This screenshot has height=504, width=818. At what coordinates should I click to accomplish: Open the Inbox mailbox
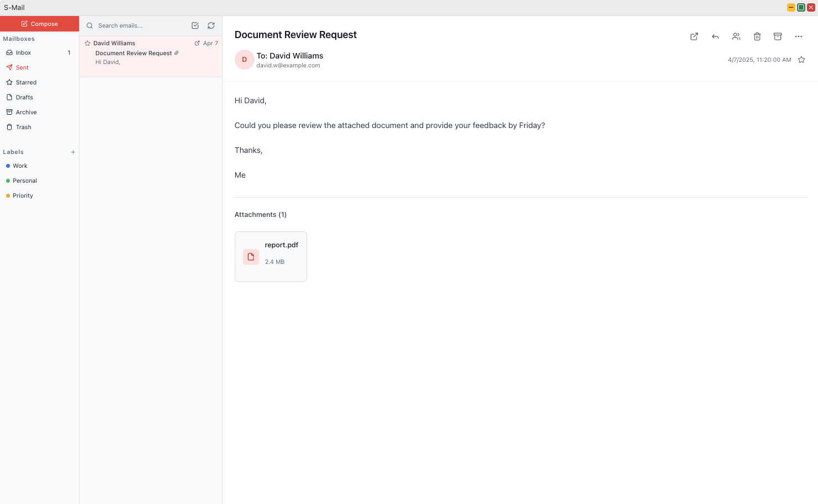point(23,52)
